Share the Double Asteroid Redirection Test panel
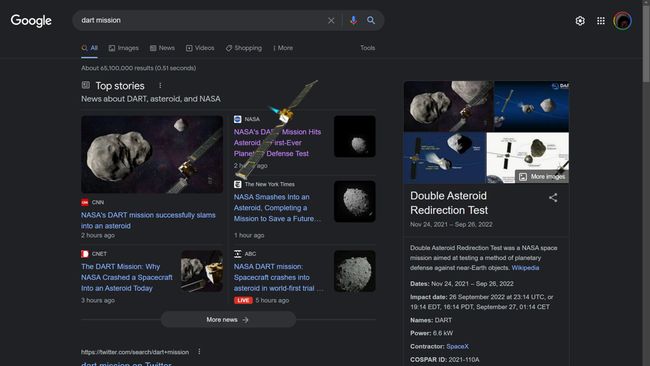Viewport: 650px width, 366px height. [x=553, y=198]
